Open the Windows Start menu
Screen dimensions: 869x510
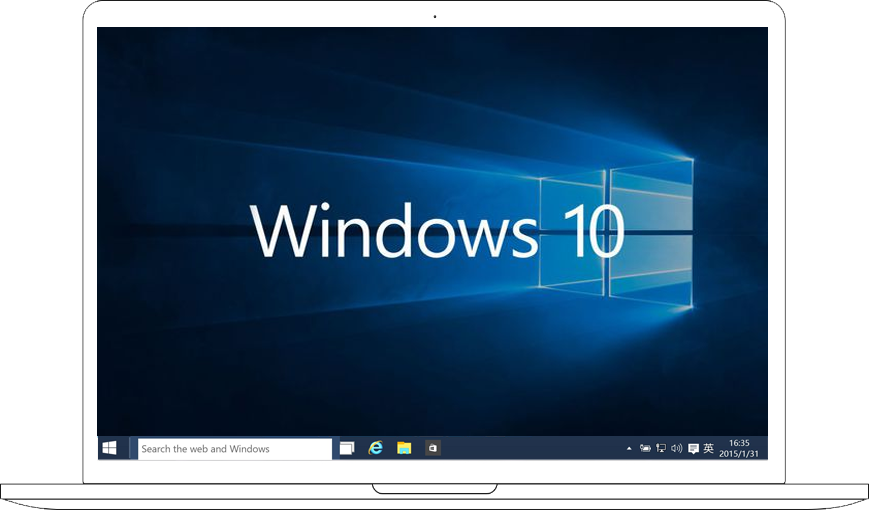[110, 448]
